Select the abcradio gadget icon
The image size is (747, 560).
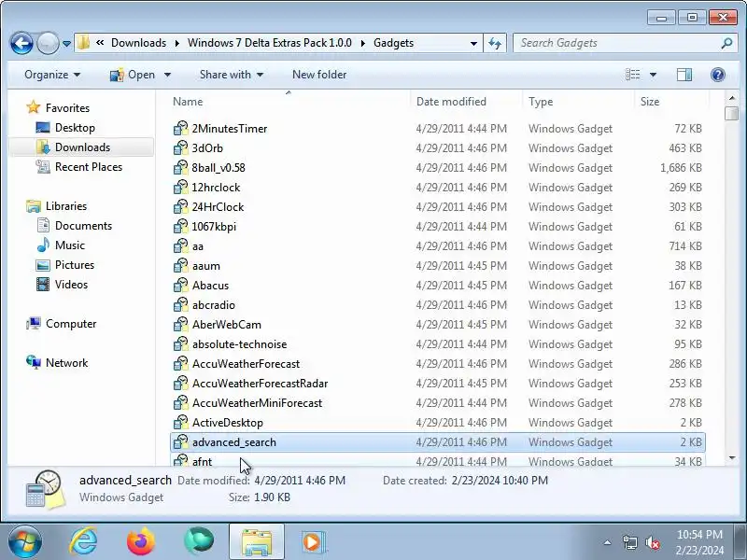point(180,305)
